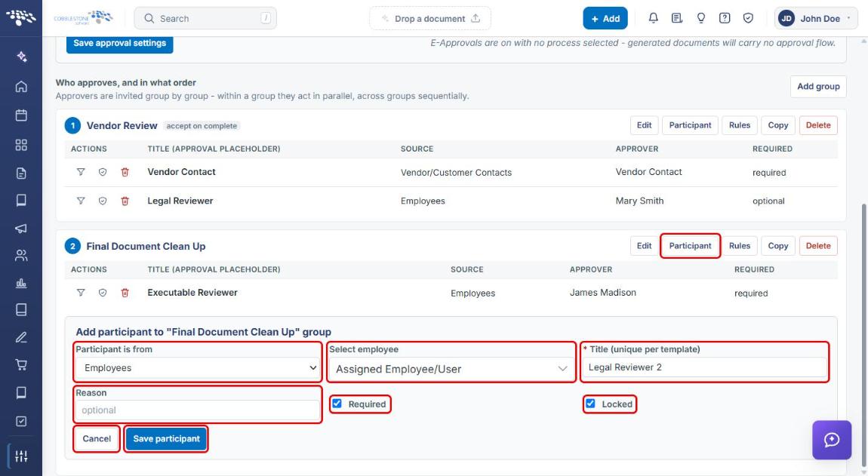
Task: Copy the Vendor Review group
Action: pos(777,125)
